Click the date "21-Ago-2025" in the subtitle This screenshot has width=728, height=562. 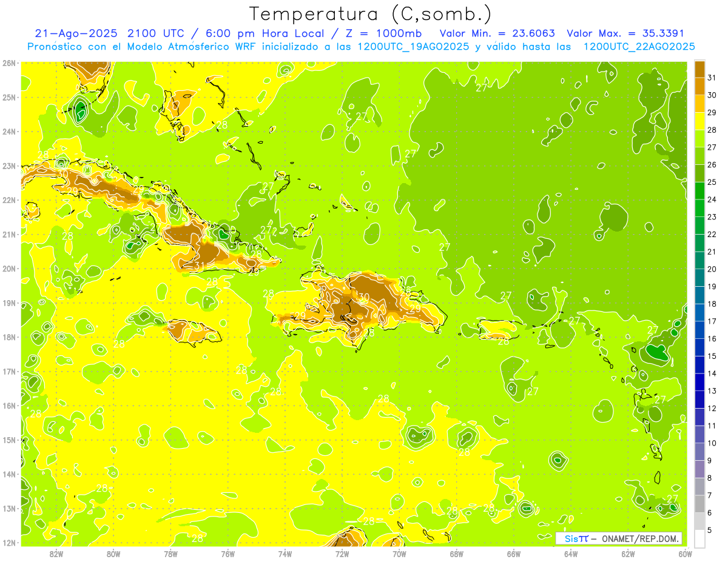coord(76,33)
